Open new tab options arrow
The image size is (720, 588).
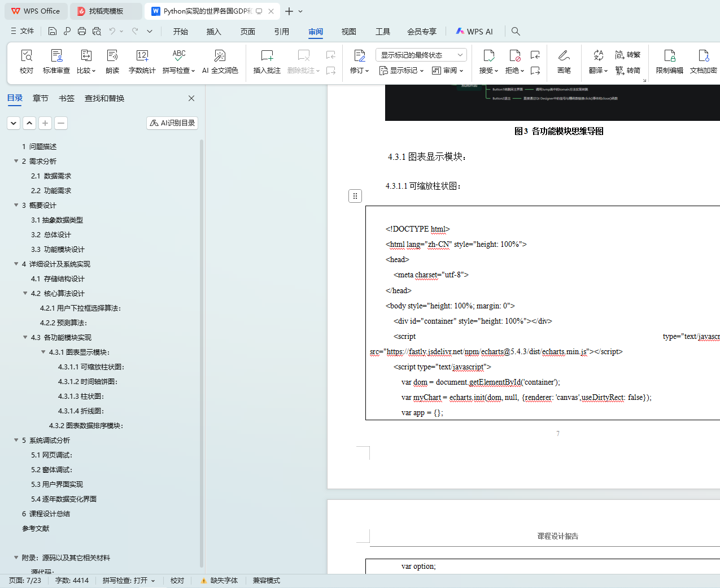pyautogui.click(x=300, y=11)
